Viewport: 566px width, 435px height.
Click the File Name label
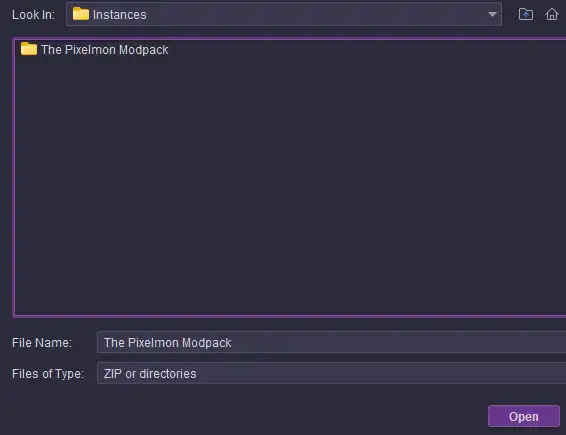(x=42, y=343)
